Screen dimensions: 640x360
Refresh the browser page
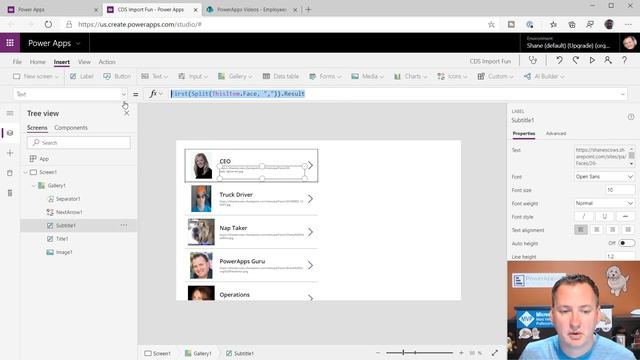pyautogui.click(x=48, y=24)
